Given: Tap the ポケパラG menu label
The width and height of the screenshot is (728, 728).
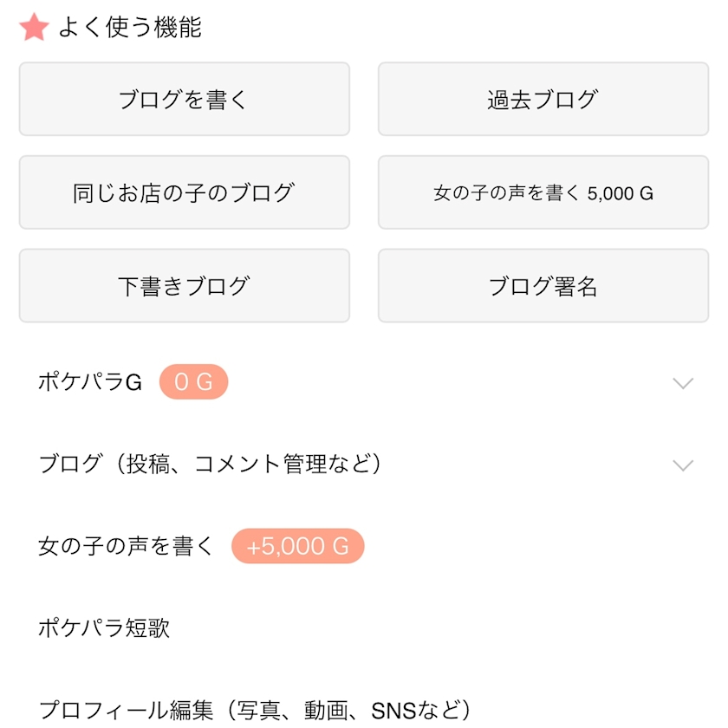Looking at the screenshot, I should [90, 382].
